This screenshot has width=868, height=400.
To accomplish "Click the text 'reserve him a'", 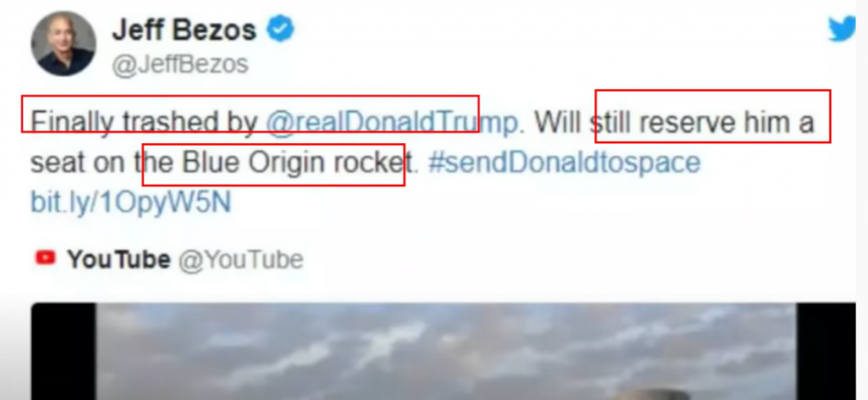I will pos(726,122).
